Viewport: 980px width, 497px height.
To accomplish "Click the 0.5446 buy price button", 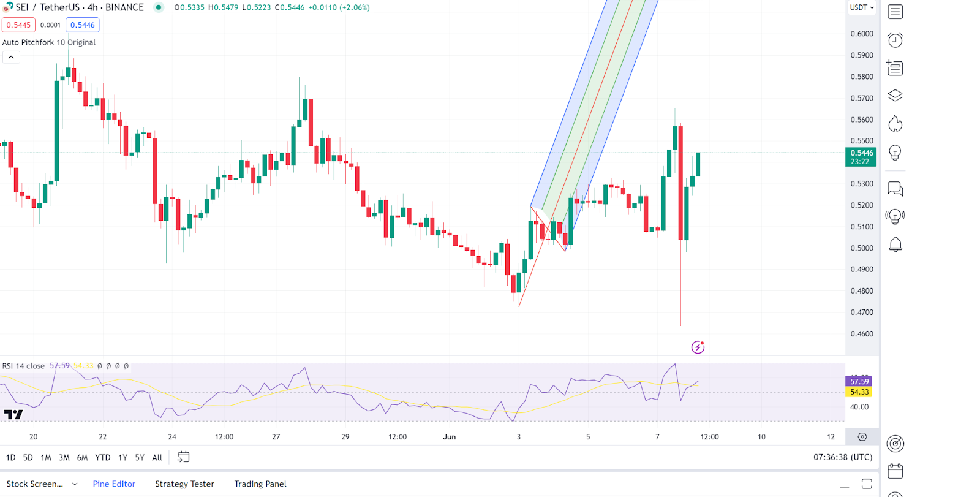I will coord(83,25).
